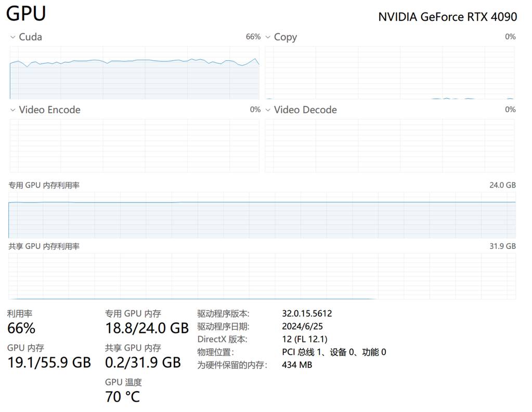This screenshot has height=412, width=532.
Task: Select the driver date 2024/6/25
Action: [302, 327]
